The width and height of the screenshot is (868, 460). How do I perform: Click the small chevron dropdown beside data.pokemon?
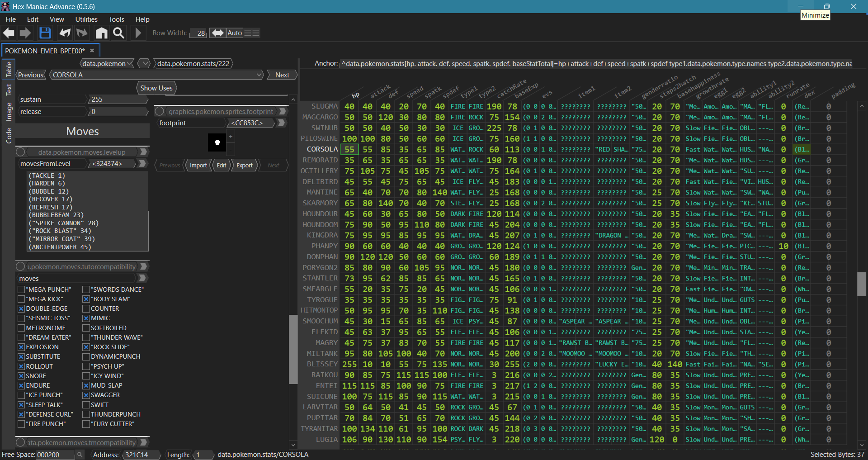click(x=145, y=64)
